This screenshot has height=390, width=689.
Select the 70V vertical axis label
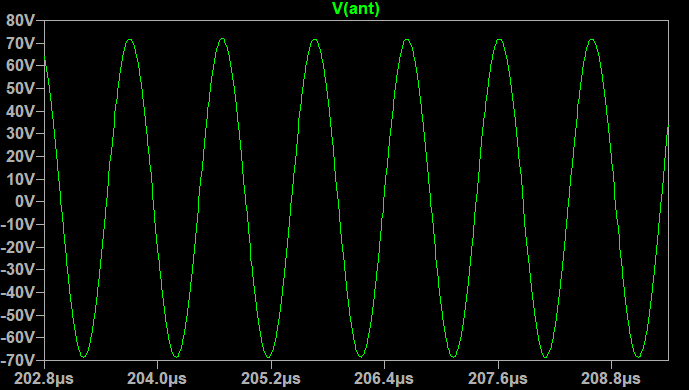[x=20, y=43]
